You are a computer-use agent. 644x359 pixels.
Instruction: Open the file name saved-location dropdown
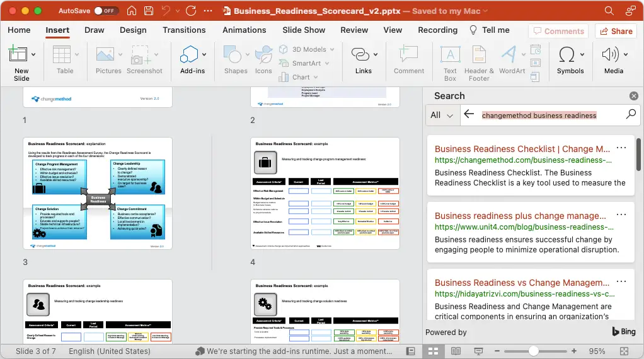[485, 11]
